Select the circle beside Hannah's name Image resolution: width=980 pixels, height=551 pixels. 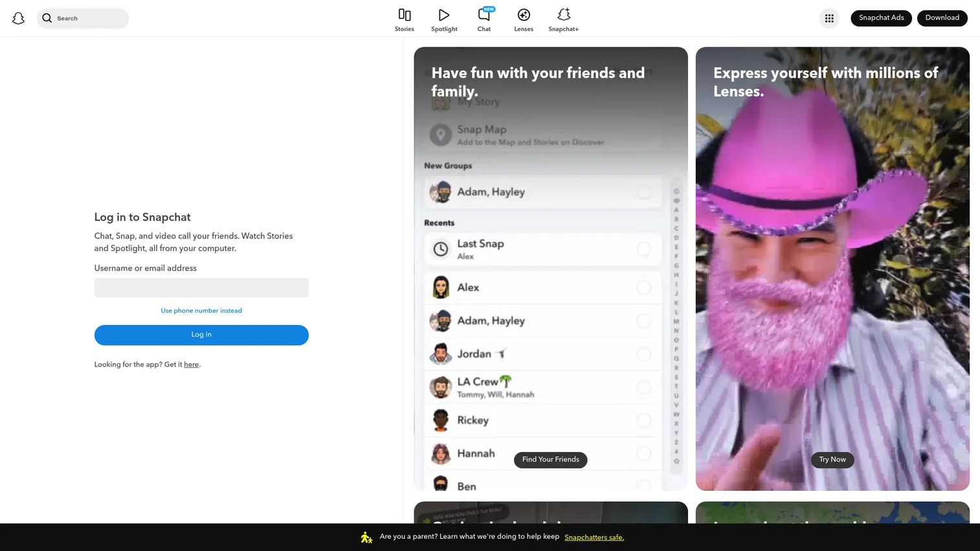pos(644,454)
